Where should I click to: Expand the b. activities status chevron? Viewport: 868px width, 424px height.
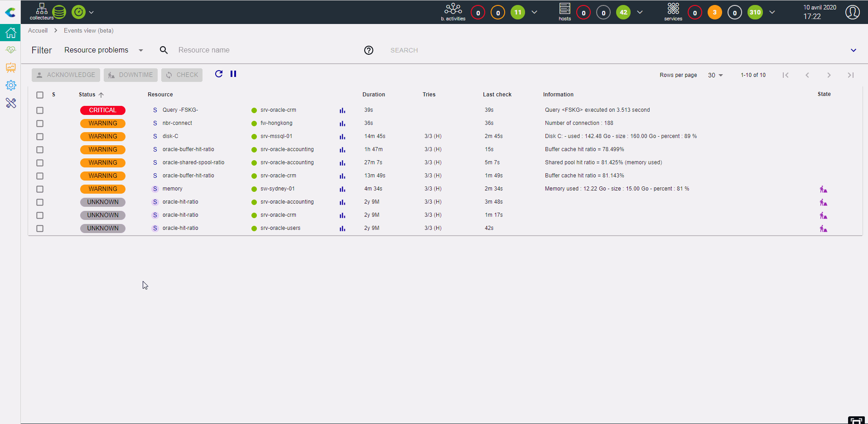click(x=535, y=12)
